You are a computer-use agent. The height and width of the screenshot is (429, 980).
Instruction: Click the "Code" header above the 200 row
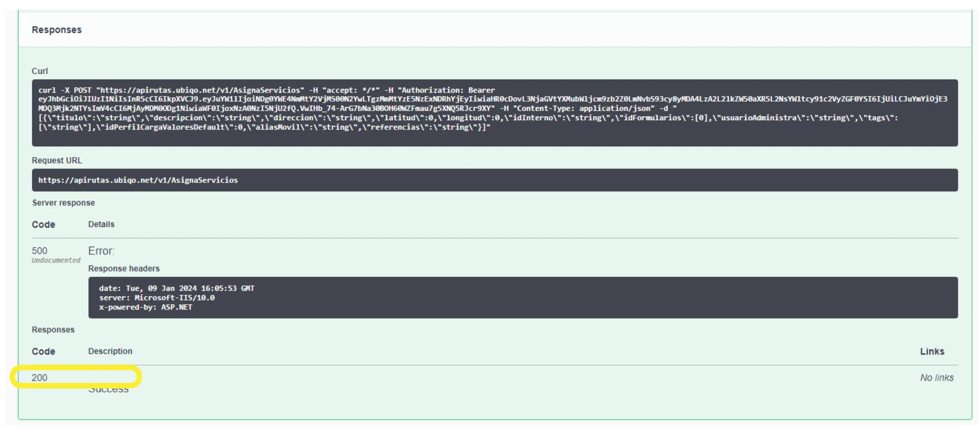click(43, 351)
